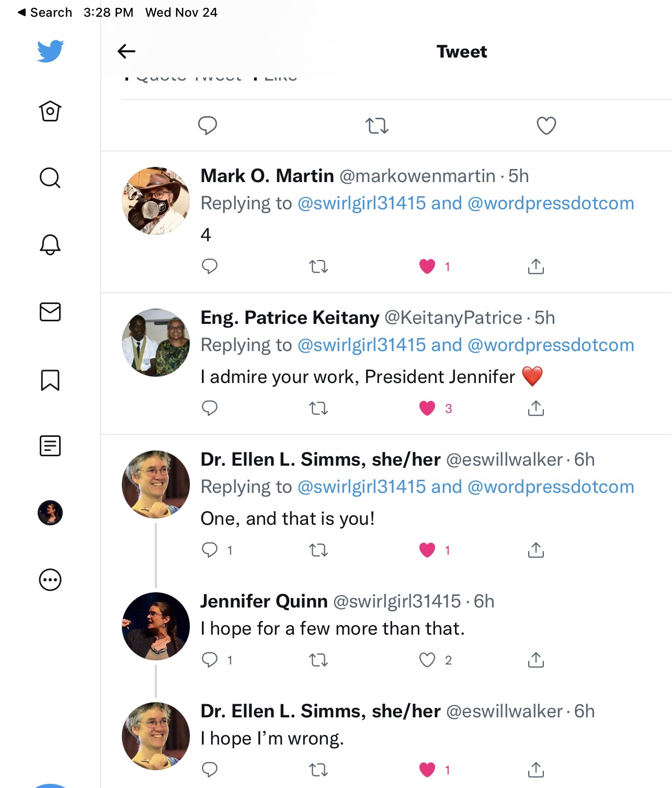Retweet Patrice Keitany's reply
This screenshot has width=672, height=788.
318,408
